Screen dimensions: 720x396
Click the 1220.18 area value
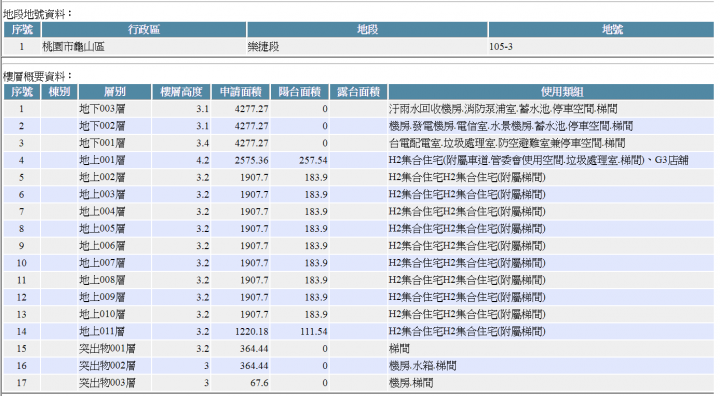[x=251, y=331]
